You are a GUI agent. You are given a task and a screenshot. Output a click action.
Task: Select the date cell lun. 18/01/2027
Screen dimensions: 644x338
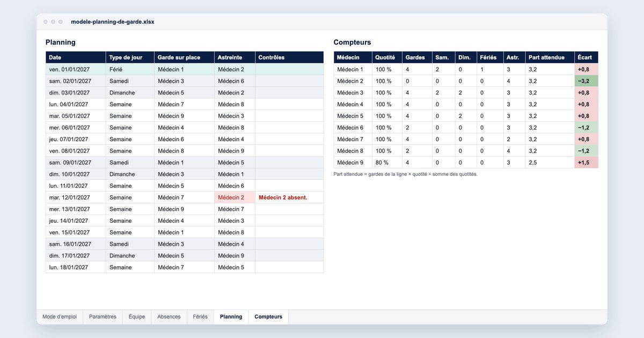click(x=76, y=267)
